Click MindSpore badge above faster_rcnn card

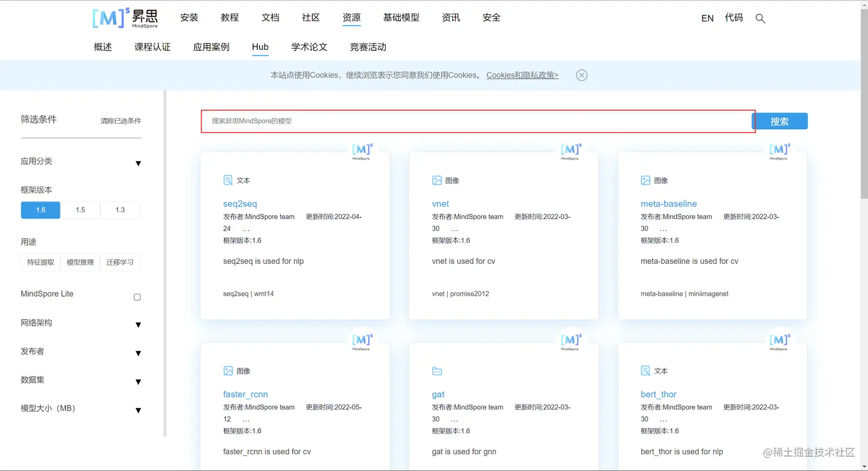pyautogui.click(x=362, y=342)
